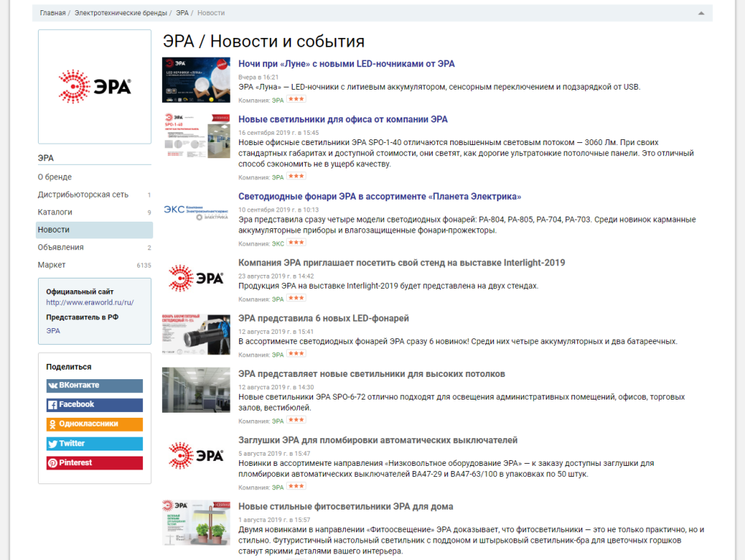Click the phyto lamp plant thumbnail
Image resolution: width=745 pixels, height=560 pixels.
coord(196,523)
